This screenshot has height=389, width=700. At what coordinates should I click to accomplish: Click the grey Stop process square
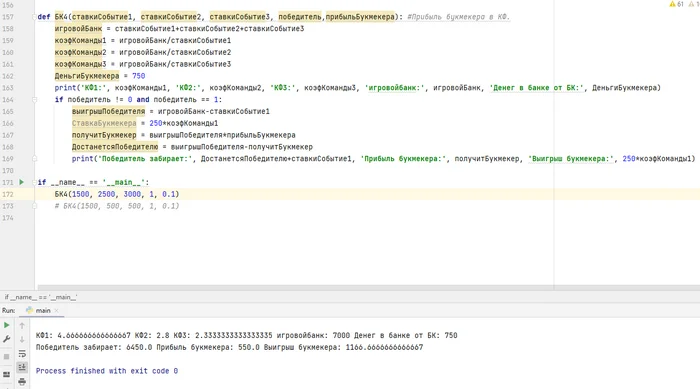(x=7, y=356)
